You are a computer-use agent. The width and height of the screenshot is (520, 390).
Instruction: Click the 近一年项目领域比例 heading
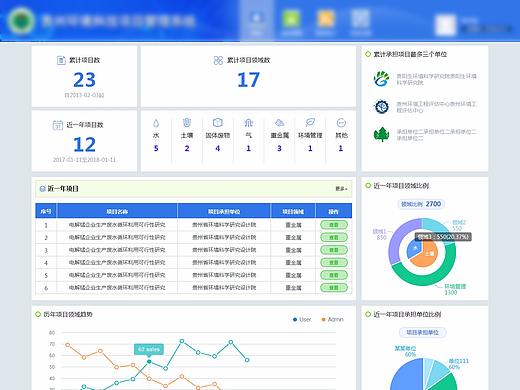[401, 186]
